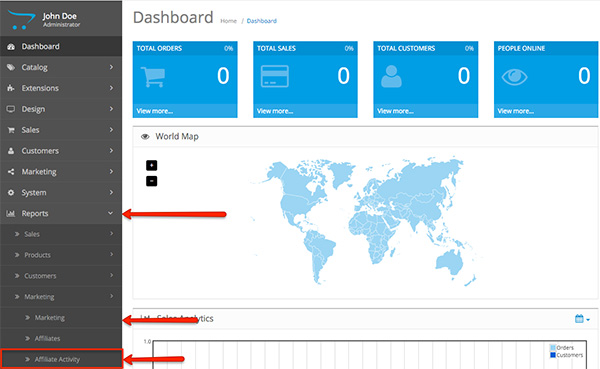600x369 pixels.
Task: Click the Dashboard page heading
Action: pyautogui.click(x=173, y=18)
